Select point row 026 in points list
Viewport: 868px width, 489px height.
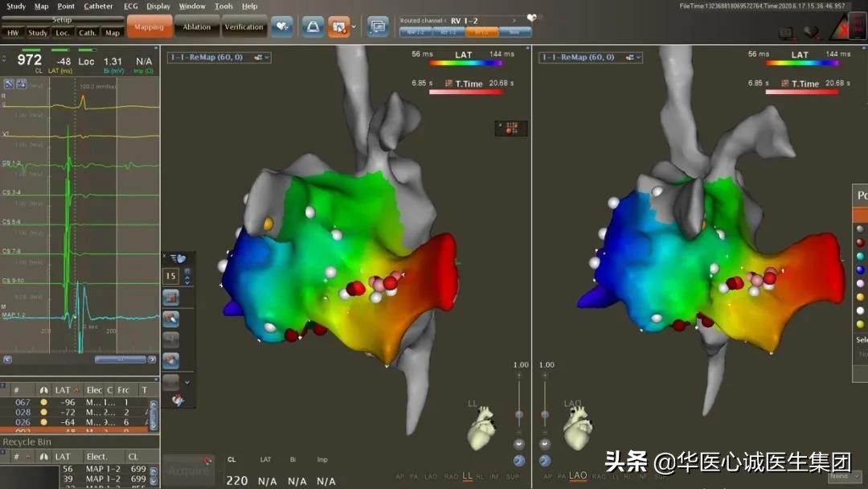[x=75, y=422]
